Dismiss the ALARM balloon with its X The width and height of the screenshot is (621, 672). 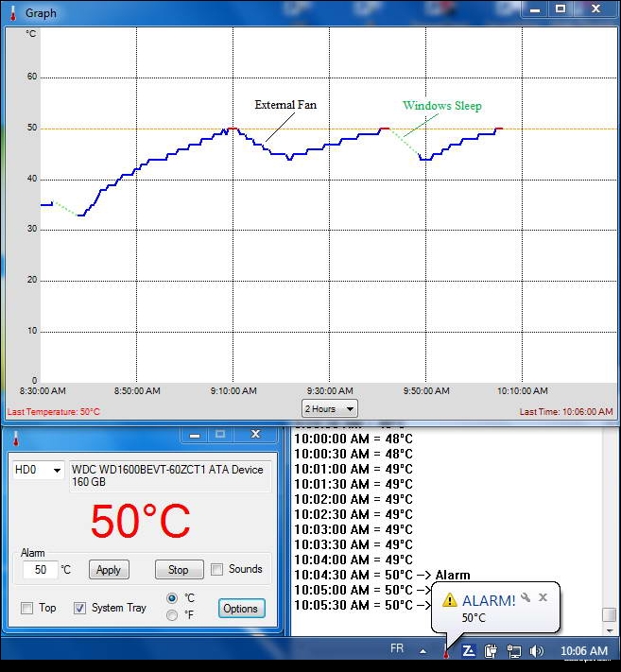tap(543, 597)
